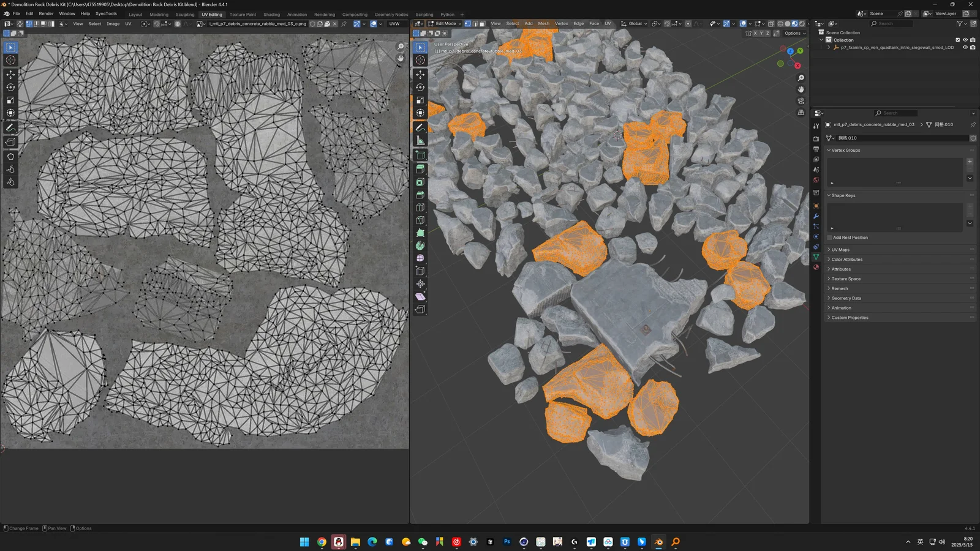Open the Mesh menu in the viewport header

(x=543, y=24)
